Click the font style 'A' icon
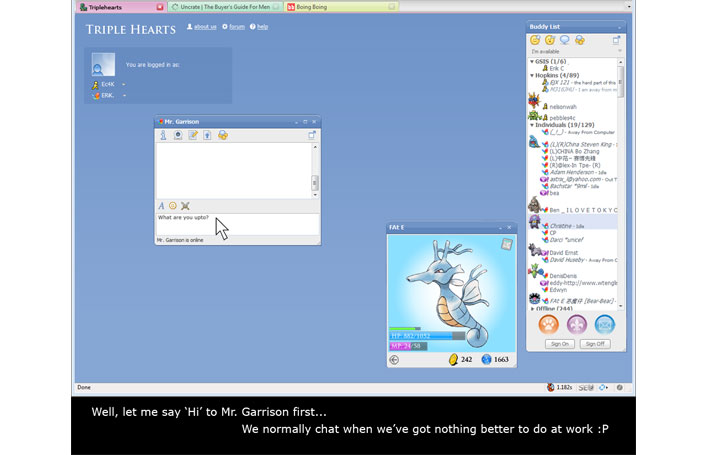 [161, 205]
